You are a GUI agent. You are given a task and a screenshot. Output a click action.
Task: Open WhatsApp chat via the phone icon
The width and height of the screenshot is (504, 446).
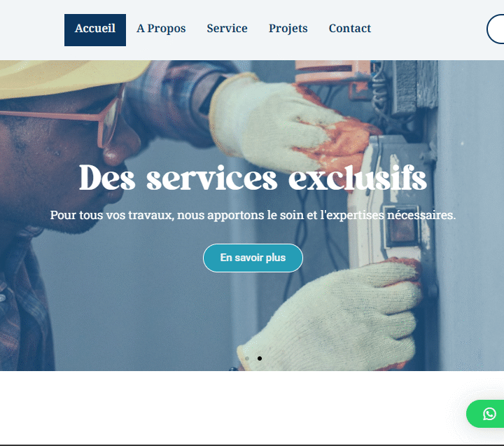click(x=489, y=414)
